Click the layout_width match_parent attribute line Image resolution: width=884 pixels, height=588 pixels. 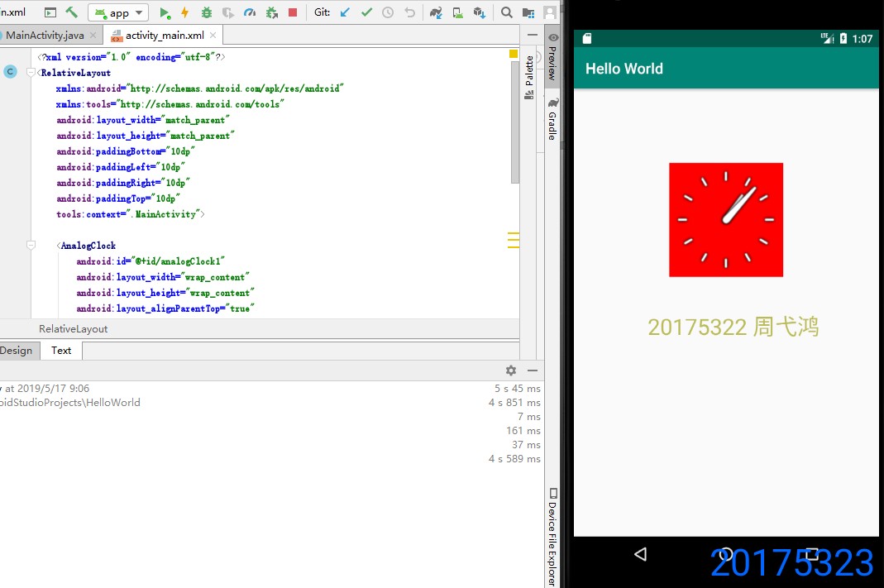pos(143,120)
